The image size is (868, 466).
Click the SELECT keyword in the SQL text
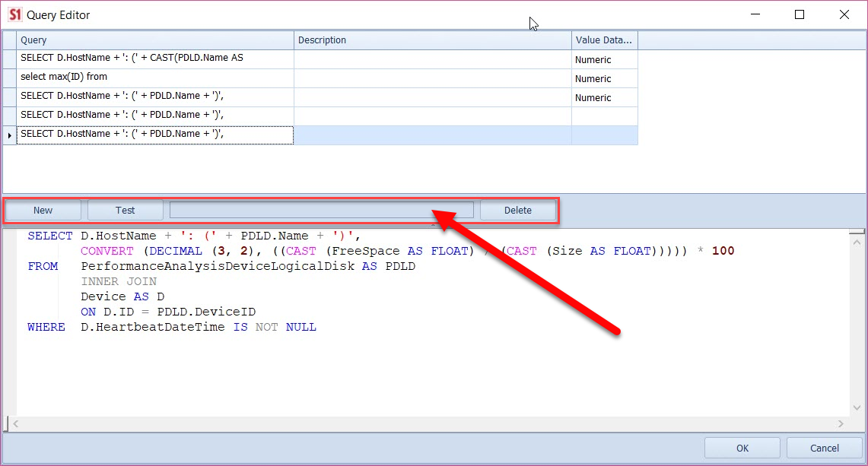49,236
